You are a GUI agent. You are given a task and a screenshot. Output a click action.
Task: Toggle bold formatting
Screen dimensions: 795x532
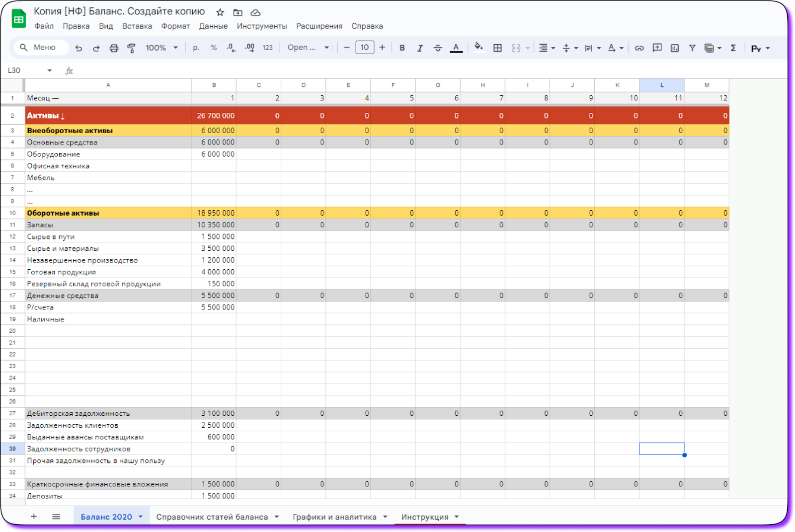402,48
